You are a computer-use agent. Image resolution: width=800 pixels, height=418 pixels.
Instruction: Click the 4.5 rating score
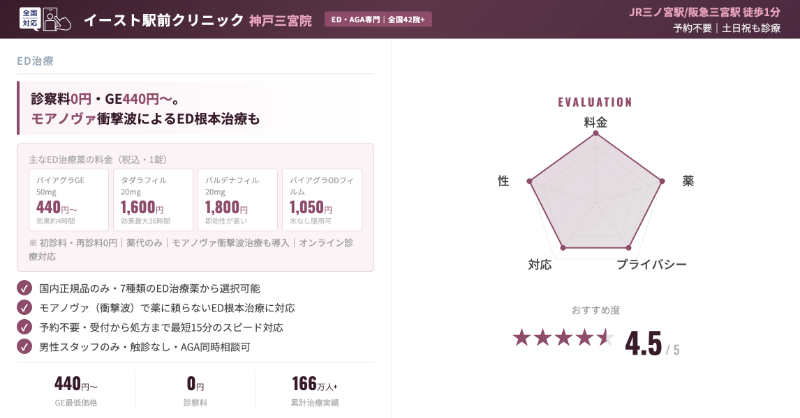click(x=643, y=343)
